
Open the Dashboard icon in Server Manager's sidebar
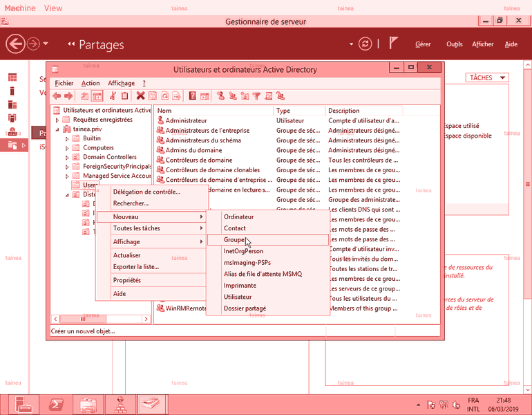(x=12, y=77)
